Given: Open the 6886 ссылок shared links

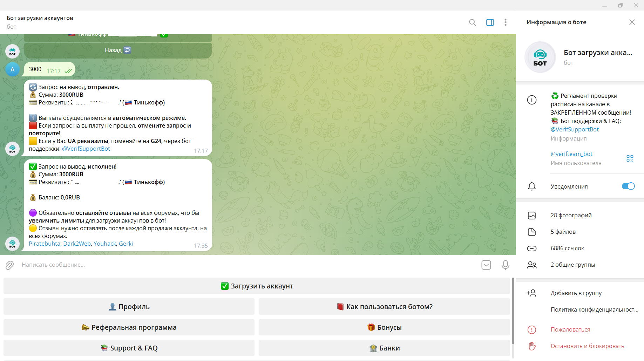Looking at the screenshot, I should (567, 248).
